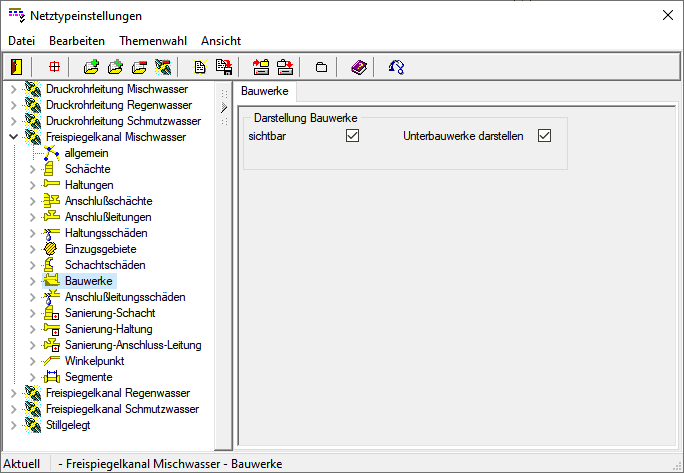Open the Themenwahl menu
The height and width of the screenshot is (473, 684).
click(152, 41)
